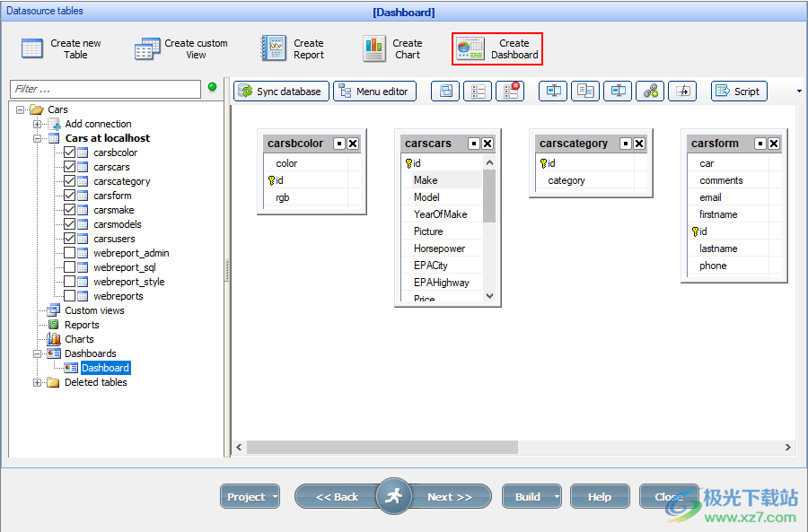Image resolution: width=808 pixels, height=532 pixels.
Task: Open Create custom View
Action: click(147, 49)
